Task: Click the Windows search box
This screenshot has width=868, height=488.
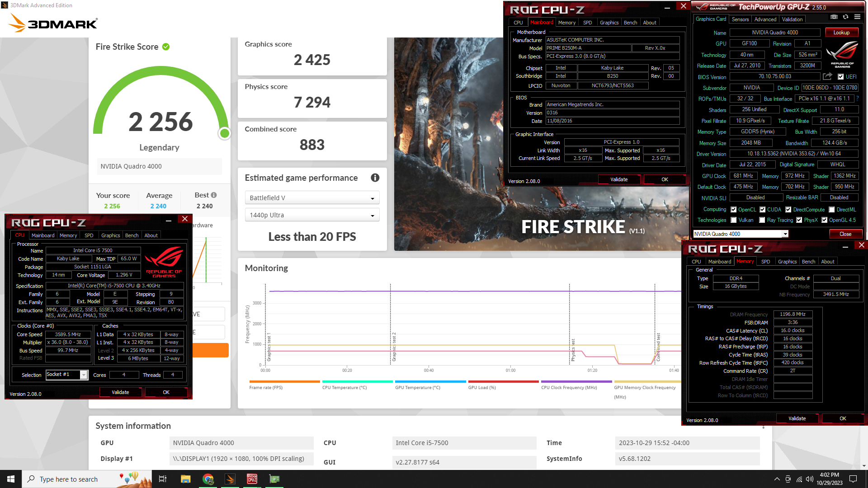Action: [86, 479]
